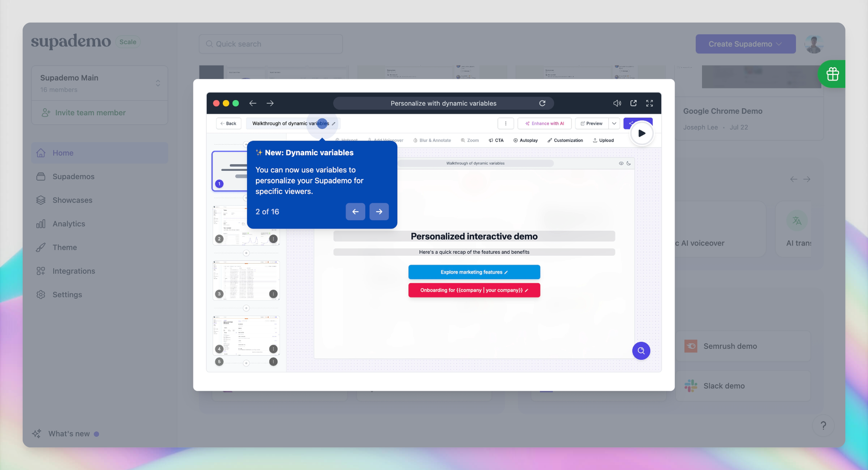Select slide 3 thumbnail

pos(246,280)
